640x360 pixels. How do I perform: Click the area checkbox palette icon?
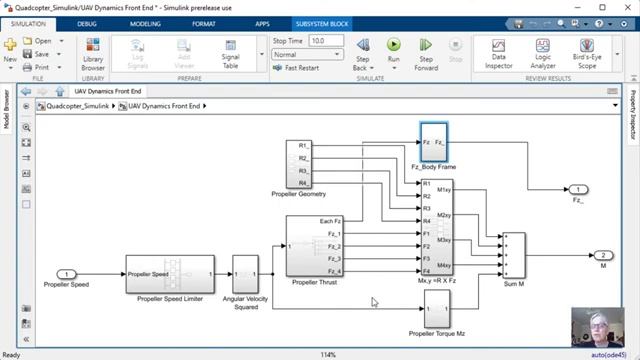[26, 204]
